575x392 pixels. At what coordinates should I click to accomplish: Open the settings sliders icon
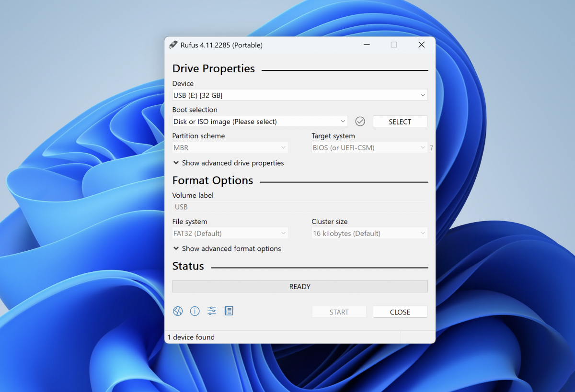point(212,312)
